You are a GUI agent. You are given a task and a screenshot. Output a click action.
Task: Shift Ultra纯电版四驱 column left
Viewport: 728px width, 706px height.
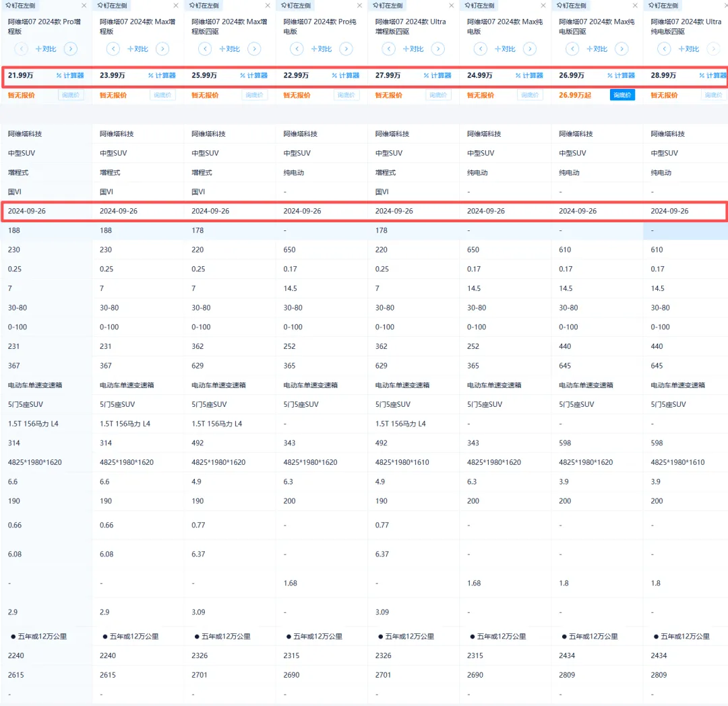tap(665, 49)
